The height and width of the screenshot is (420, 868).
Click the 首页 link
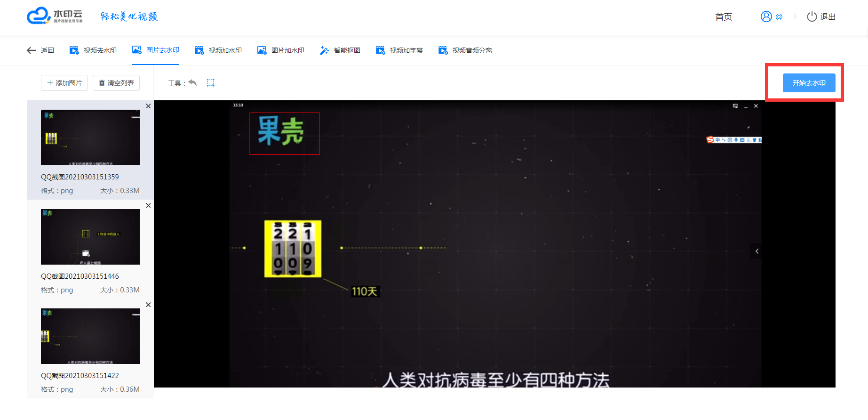pyautogui.click(x=724, y=17)
